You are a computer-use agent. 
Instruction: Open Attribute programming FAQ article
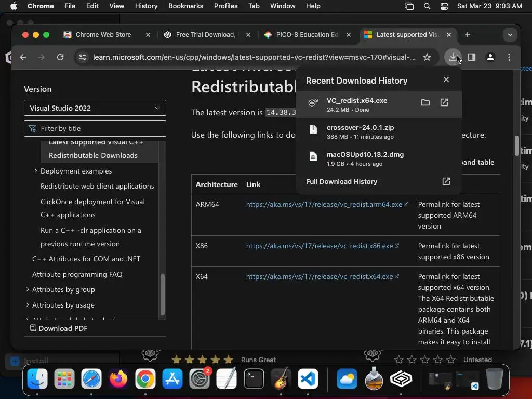point(77,274)
